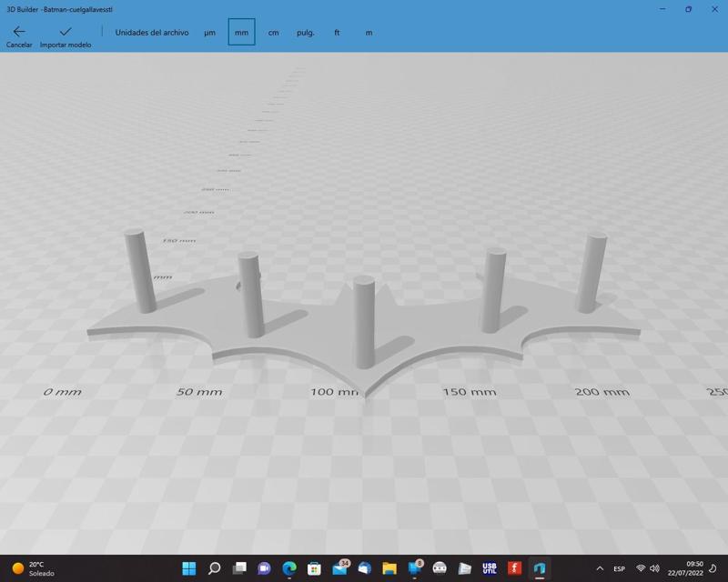Open Wi-Fi network settings tray icon

641,568
